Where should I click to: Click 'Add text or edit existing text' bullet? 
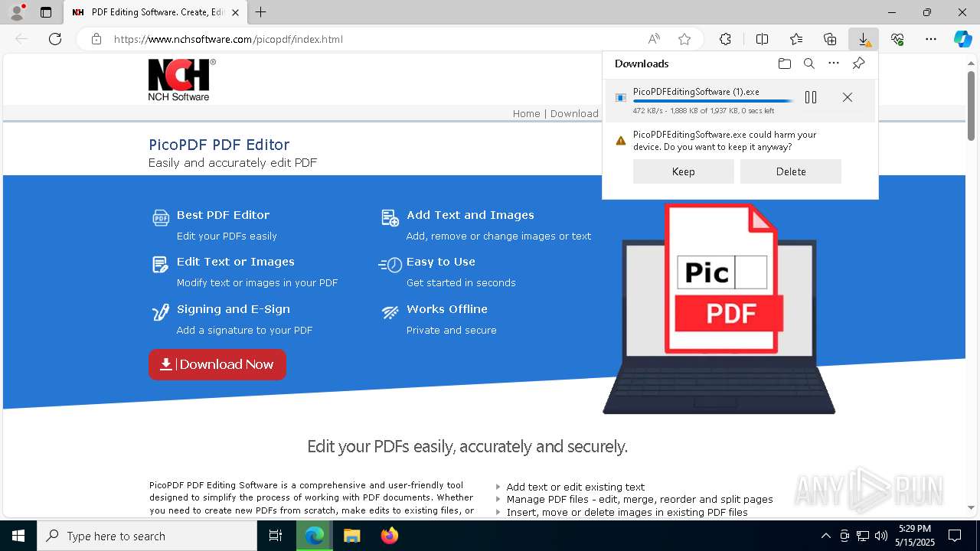pos(575,487)
